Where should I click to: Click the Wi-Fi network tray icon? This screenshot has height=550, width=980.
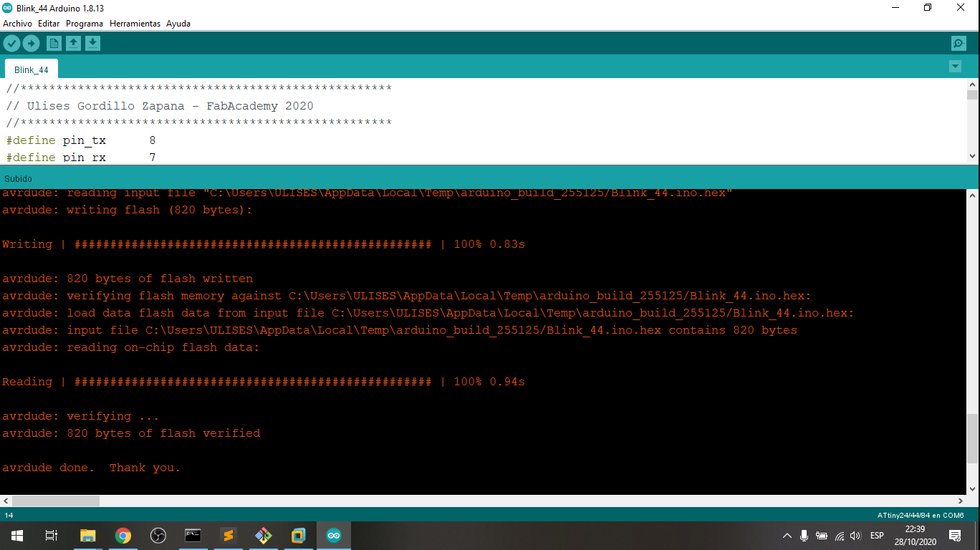[x=840, y=536]
